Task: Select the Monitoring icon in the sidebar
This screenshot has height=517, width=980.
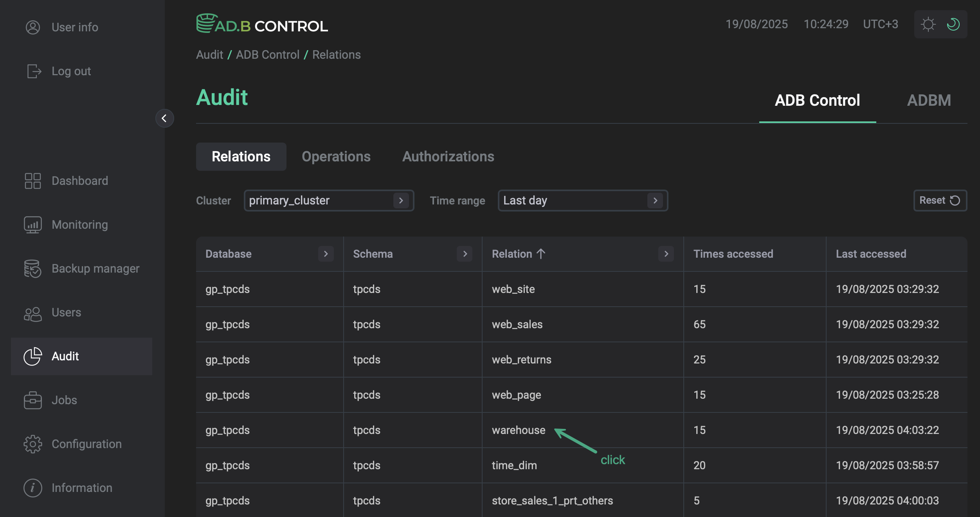Action: click(33, 224)
